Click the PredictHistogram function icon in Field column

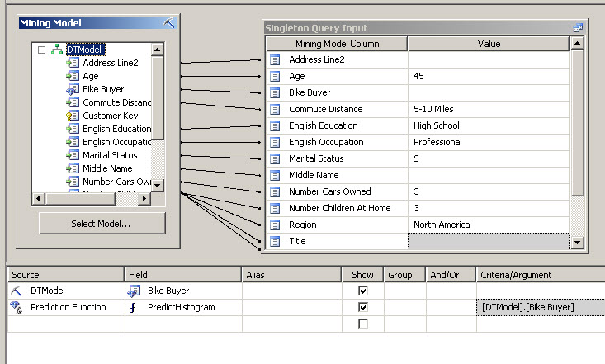point(133,308)
